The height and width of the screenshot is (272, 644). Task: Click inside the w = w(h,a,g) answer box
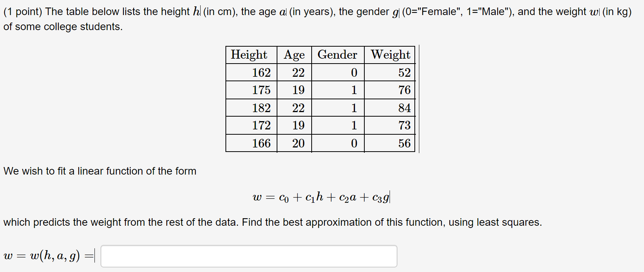click(248, 256)
